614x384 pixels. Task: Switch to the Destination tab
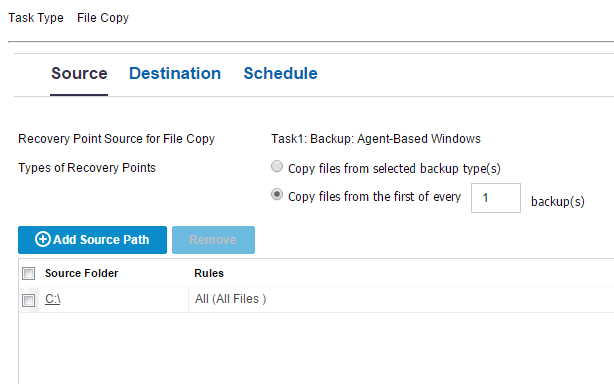tap(175, 74)
